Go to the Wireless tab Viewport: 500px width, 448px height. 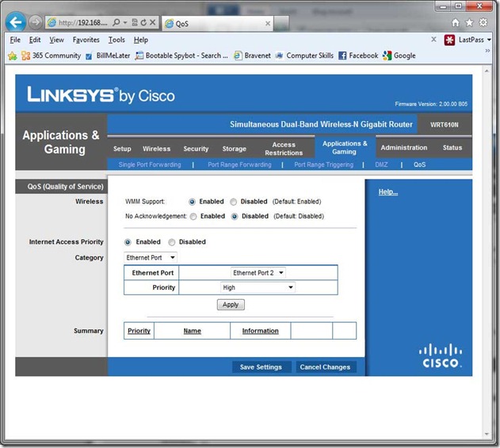pyautogui.click(x=157, y=149)
